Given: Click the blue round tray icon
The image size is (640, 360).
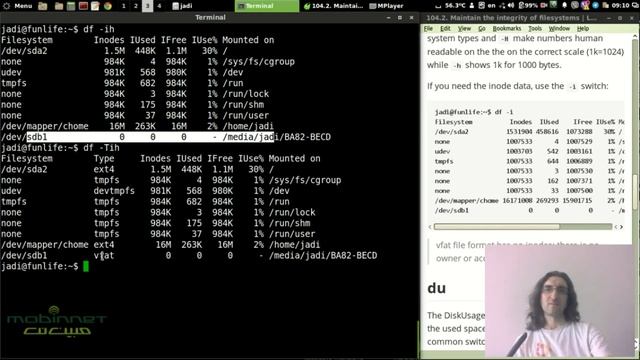Looking at the screenshot, I should point(596,6).
